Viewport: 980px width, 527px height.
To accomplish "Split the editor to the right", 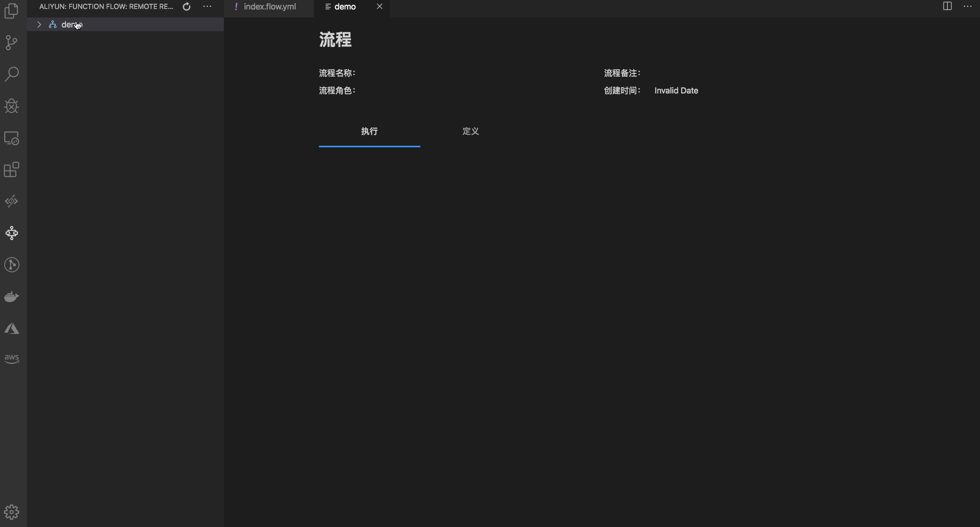I will point(947,6).
